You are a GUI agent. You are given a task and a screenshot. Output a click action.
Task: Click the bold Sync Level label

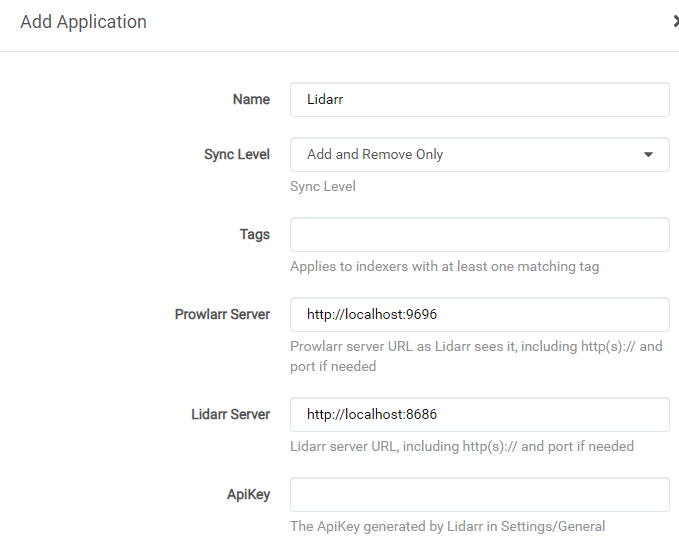(237, 154)
